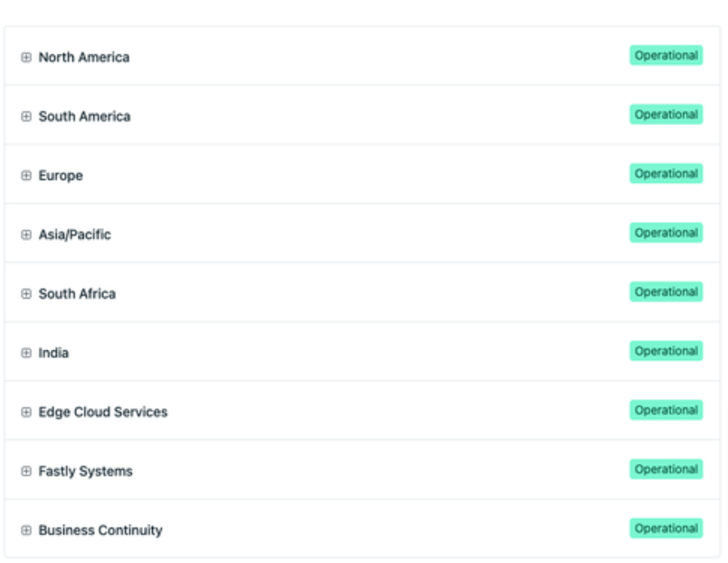728x563 pixels.
Task: Expand South Africa using its plus icon
Action: pyautogui.click(x=26, y=293)
